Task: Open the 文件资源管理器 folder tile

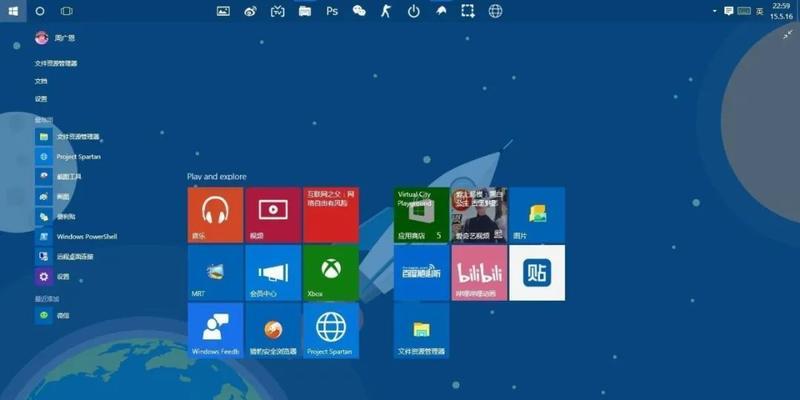Action: tap(421, 331)
